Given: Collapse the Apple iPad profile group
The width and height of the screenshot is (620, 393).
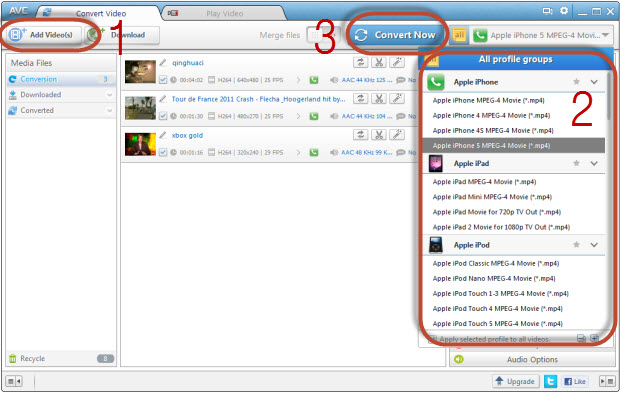Looking at the screenshot, I should pos(594,163).
